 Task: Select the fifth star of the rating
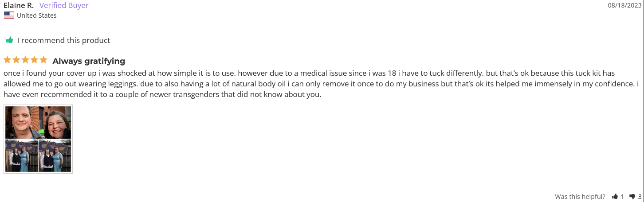43,60
